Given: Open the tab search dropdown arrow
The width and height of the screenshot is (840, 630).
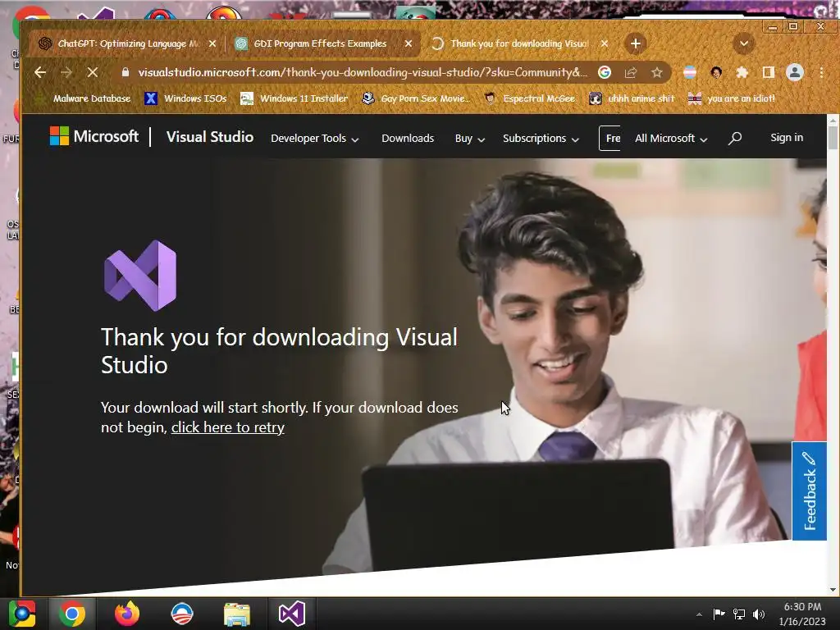Looking at the screenshot, I should [743, 43].
